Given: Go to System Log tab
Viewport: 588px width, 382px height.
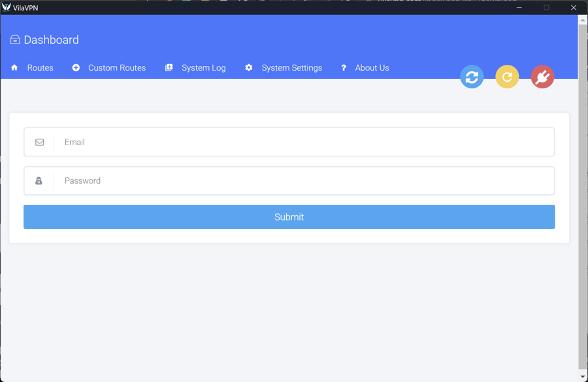Looking at the screenshot, I should pos(203,68).
